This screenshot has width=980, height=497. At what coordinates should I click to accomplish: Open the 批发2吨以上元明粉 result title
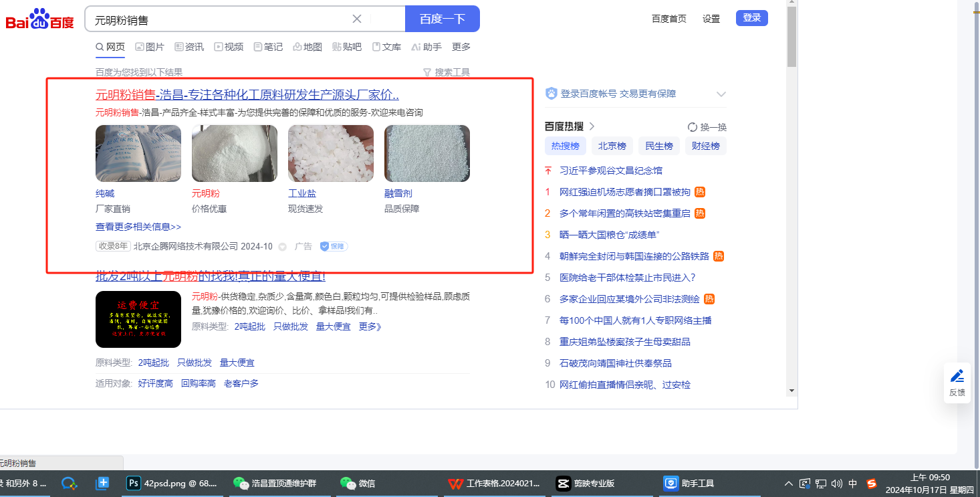click(x=211, y=276)
